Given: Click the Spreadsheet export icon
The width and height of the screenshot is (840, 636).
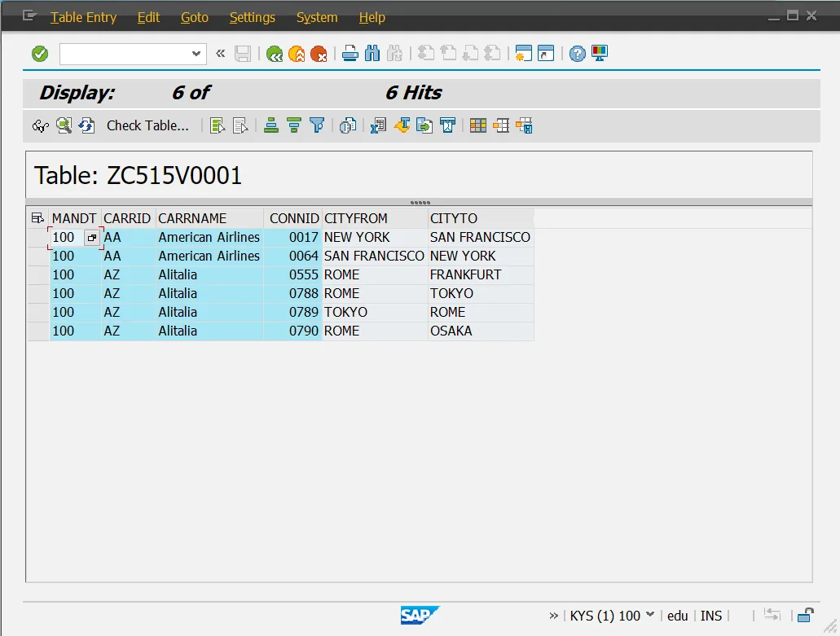Looking at the screenshot, I should 378,125.
